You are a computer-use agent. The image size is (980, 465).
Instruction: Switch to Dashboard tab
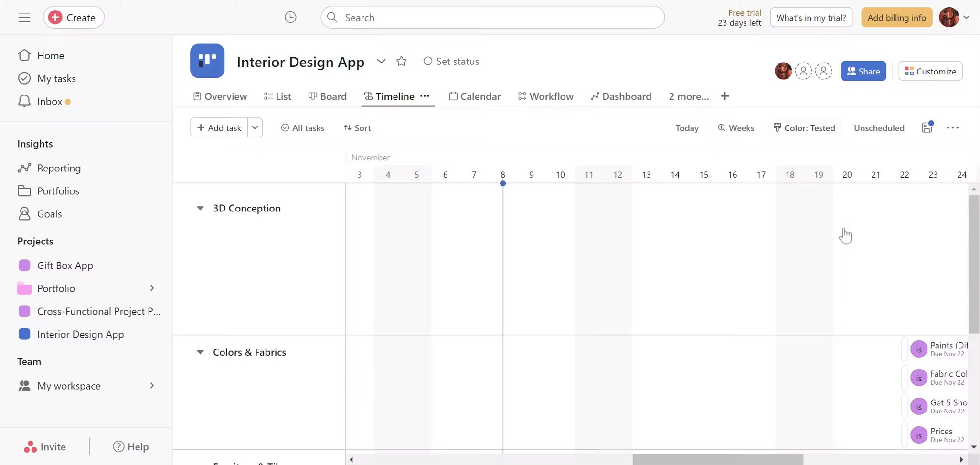(621, 96)
